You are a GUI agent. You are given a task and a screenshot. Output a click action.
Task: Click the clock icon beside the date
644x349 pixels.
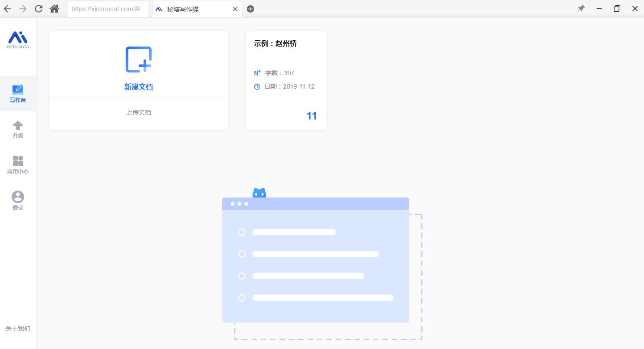(x=257, y=86)
